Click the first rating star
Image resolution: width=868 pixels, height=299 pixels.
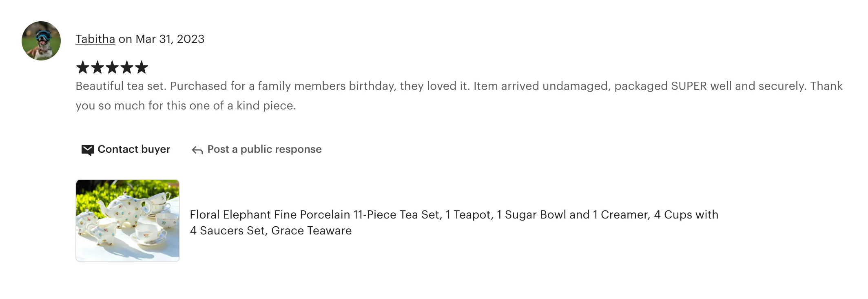point(83,67)
